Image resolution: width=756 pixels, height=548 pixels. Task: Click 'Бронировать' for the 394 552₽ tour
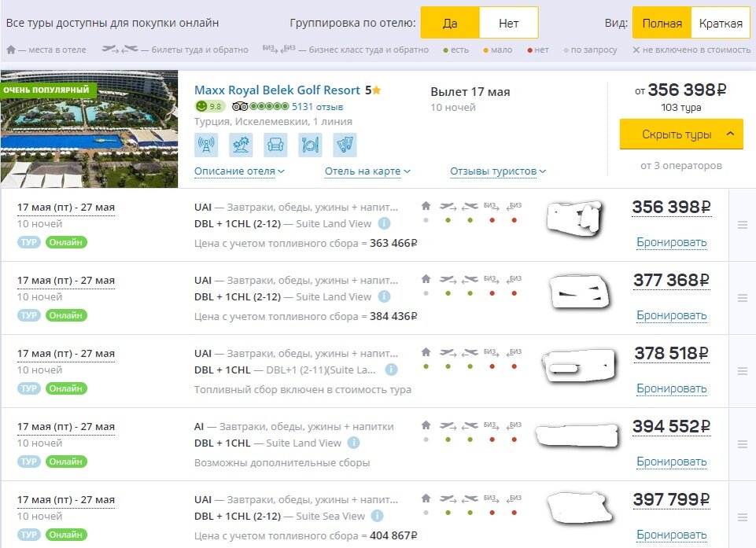(671, 462)
